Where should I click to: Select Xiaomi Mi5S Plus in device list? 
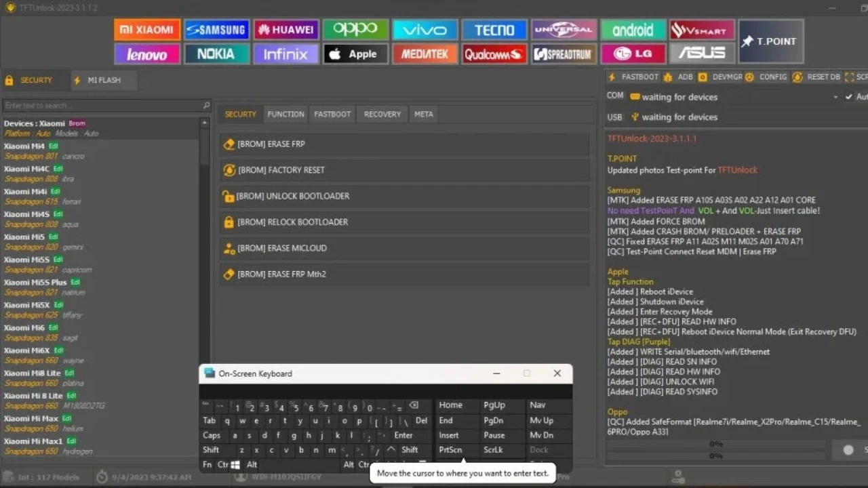pos(100,287)
